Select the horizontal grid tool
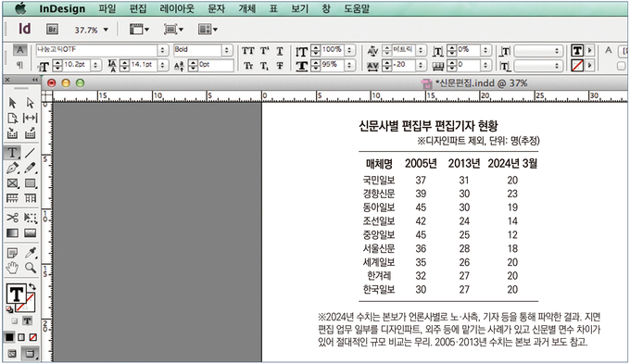This screenshot has height=364, width=630. click(x=12, y=198)
